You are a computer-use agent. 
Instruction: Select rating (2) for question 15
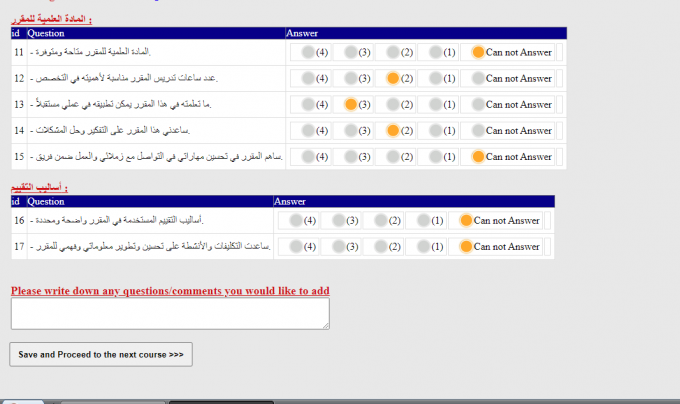(393, 156)
